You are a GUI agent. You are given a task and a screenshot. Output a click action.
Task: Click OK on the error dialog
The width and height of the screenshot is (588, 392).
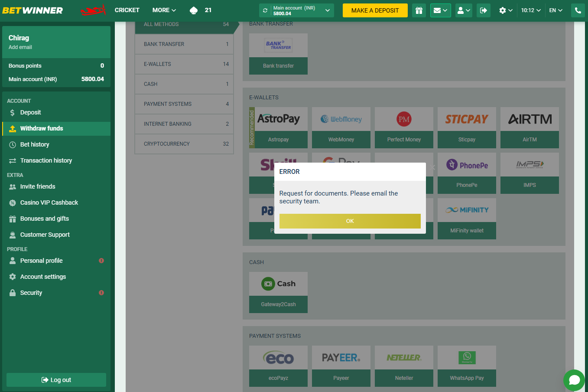pos(350,221)
